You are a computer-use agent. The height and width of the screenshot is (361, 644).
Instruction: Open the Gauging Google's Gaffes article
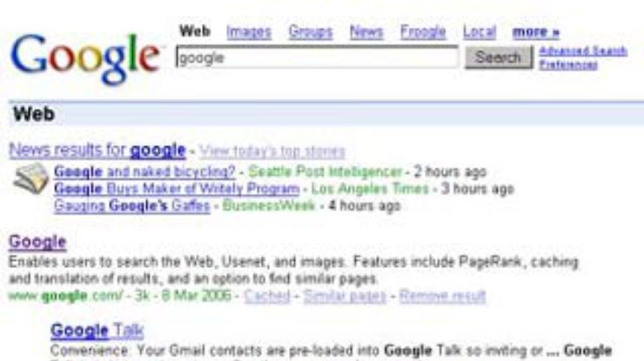[131, 206]
